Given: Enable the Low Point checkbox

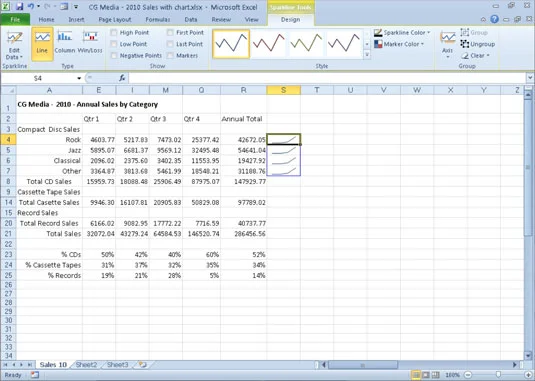Looking at the screenshot, I should pos(114,44).
